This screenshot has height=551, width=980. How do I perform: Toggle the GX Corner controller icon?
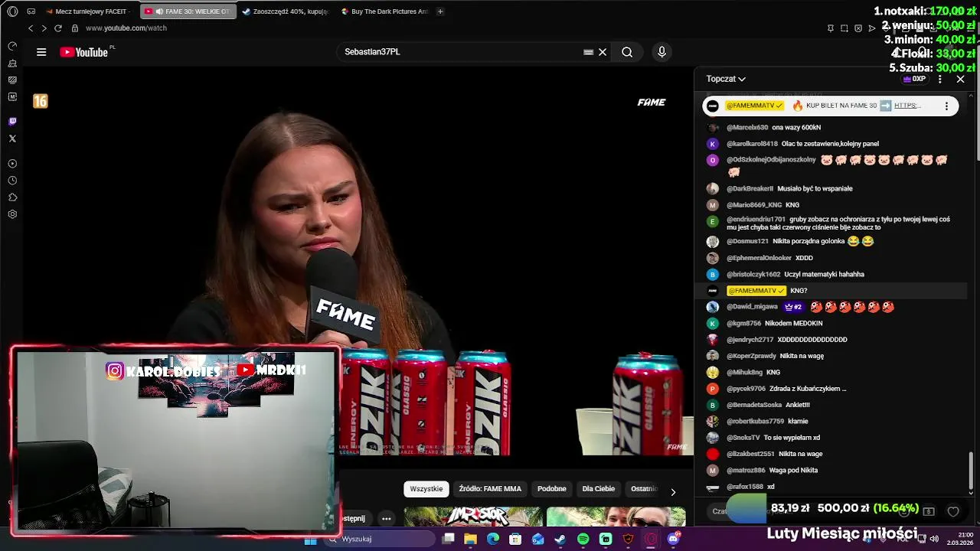(x=31, y=11)
